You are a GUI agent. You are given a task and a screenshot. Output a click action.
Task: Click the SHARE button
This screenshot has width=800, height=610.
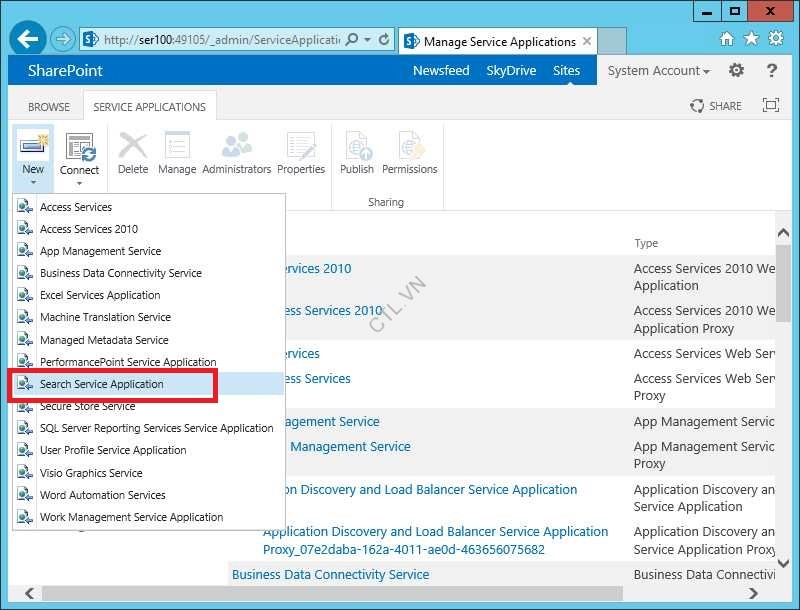coord(715,106)
